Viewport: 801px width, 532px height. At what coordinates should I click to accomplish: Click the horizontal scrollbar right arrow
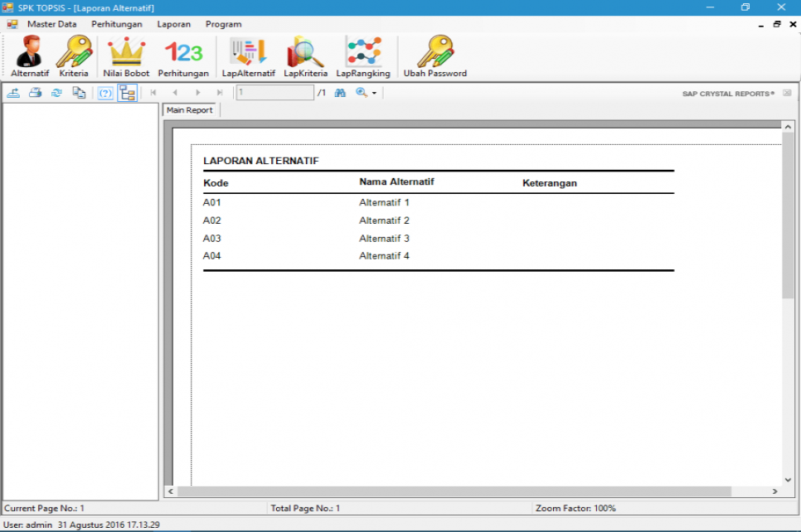pyautogui.click(x=774, y=491)
